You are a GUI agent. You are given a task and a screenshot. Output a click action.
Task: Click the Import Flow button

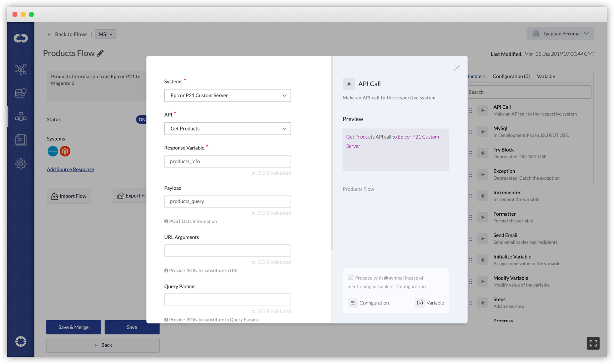[69, 196]
